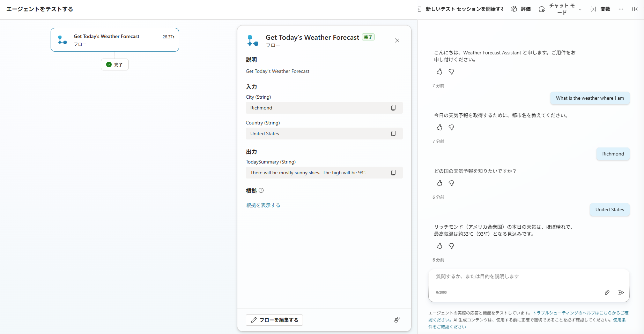Click the flow icon on the left node card
The image size is (644, 334).
(x=62, y=40)
